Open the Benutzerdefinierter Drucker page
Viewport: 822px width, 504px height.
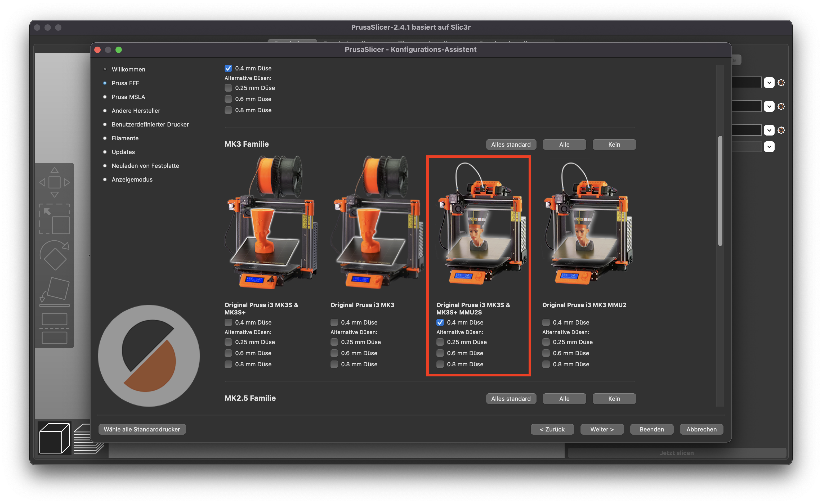click(x=150, y=124)
